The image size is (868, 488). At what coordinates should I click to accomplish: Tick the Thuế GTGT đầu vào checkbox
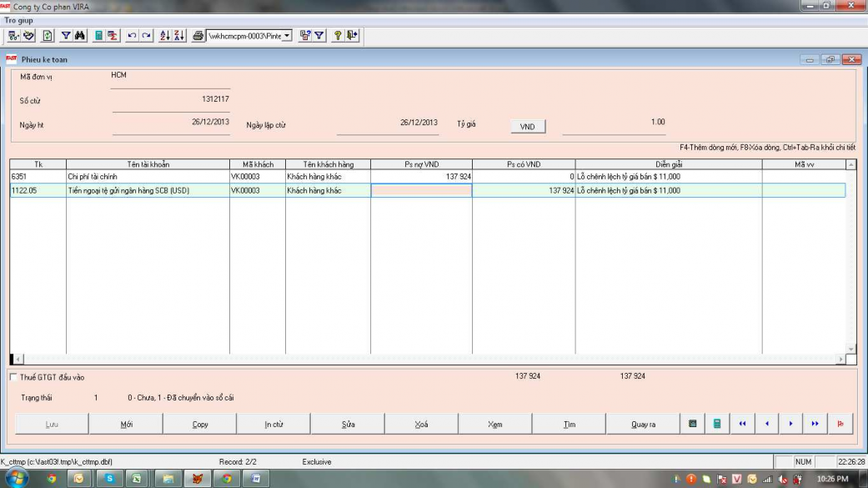tap(13, 377)
